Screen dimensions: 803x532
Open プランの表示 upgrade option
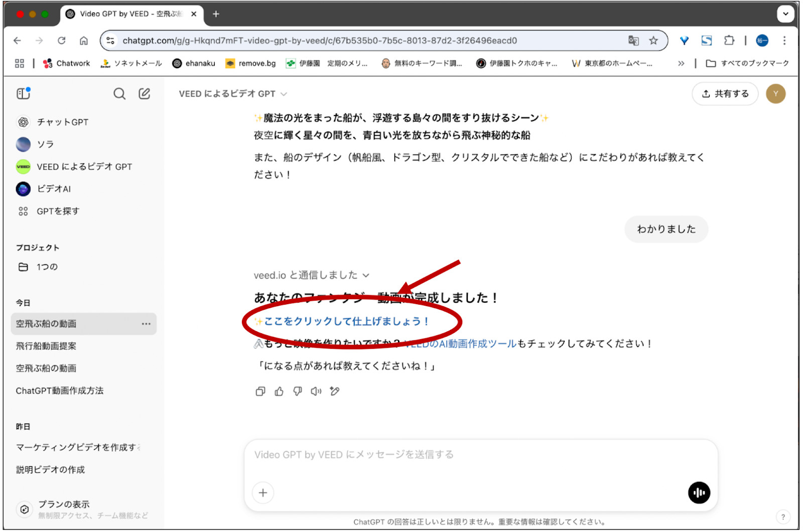[83, 509]
